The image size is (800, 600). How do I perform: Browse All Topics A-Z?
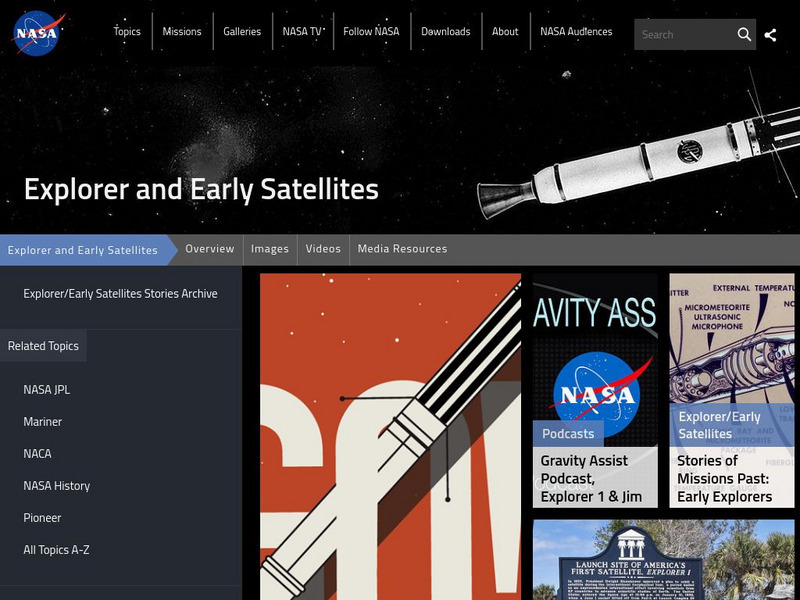pos(56,549)
